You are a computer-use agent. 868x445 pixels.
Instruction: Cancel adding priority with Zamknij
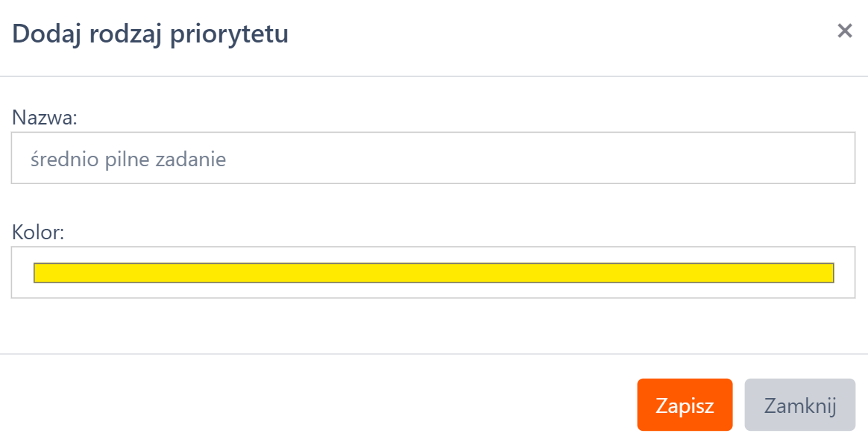[799, 405]
